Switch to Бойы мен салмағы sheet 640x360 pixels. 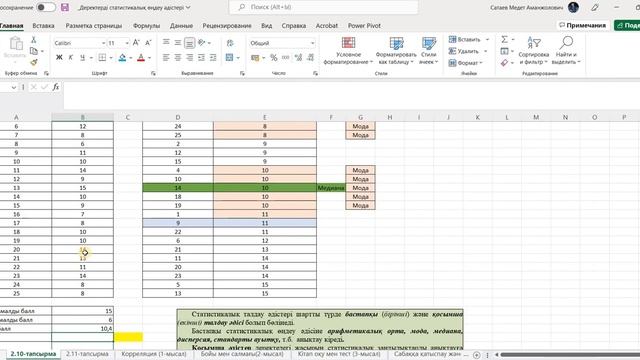[242, 354]
